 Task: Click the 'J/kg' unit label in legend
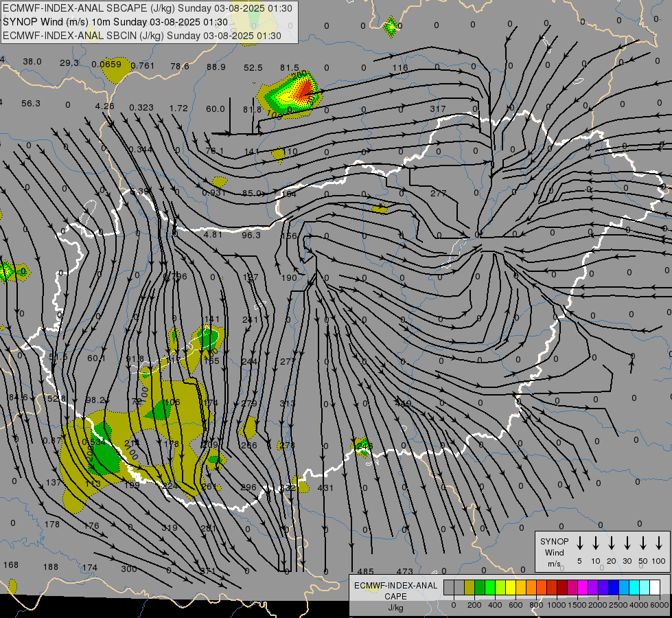coord(395,608)
